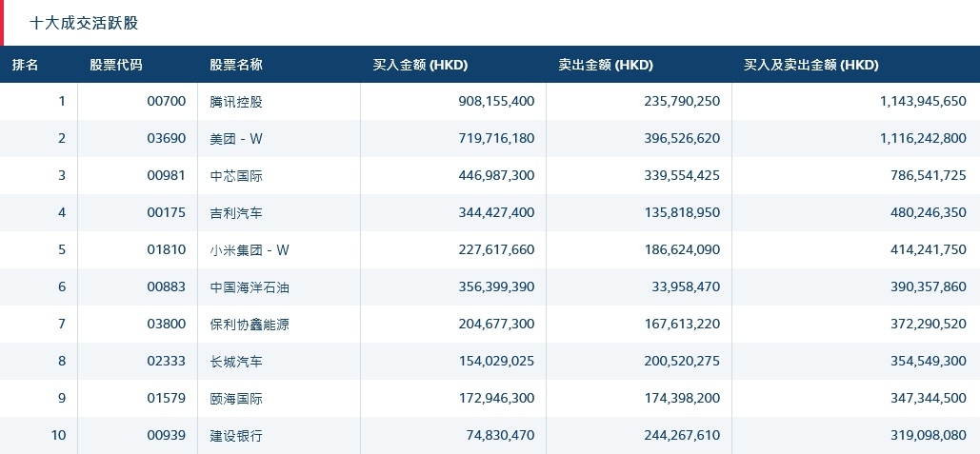Select sell amount 235,790,250

pos(682,101)
